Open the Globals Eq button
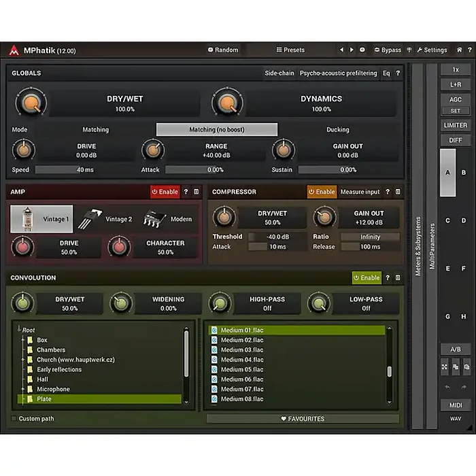476x476 pixels. pos(386,73)
